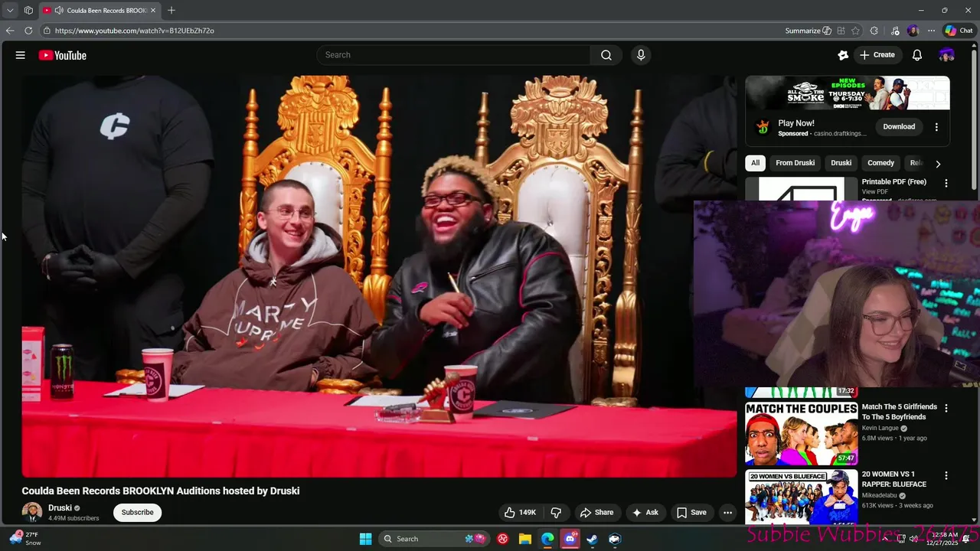The height and width of the screenshot is (551, 980).
Task: Start voice search with the microphone
Action: [x=641, y=55]
